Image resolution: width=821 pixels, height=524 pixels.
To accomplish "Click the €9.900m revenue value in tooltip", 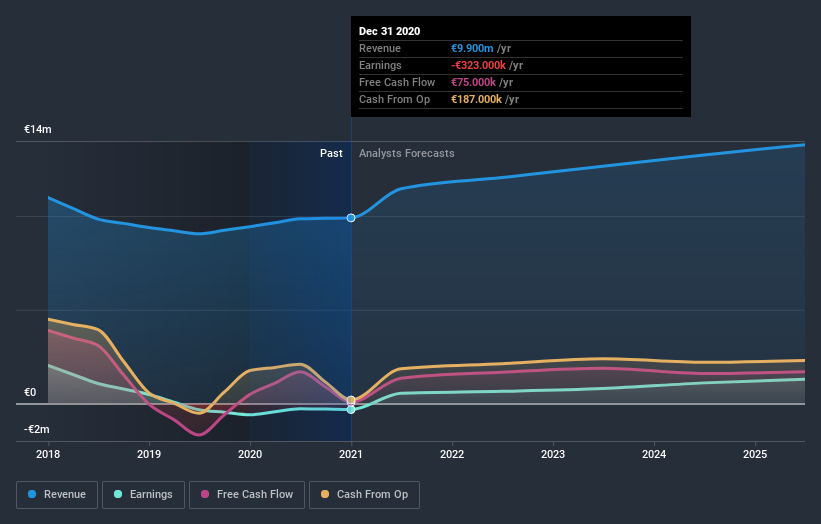I will 472,48.
